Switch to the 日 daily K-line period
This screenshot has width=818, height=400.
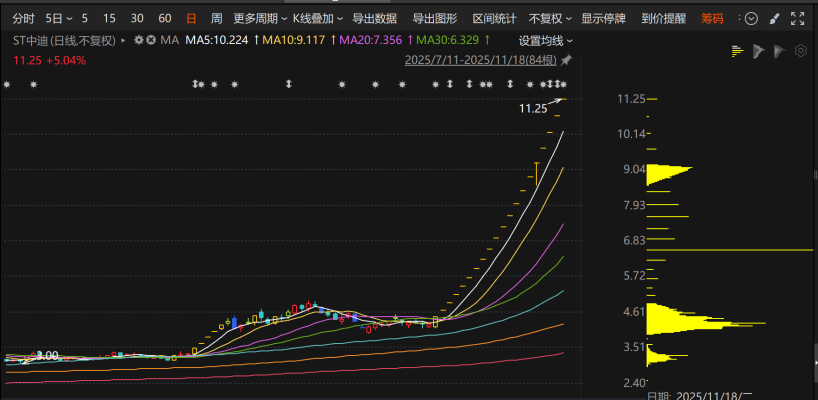(x=191, y=18)
